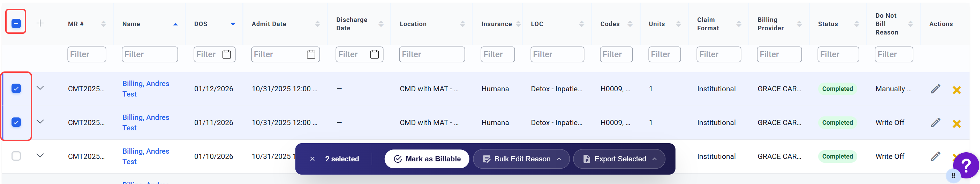Click the edit pencil for the 01/10/2026 row
This screenshot has height=184, width=980.
click(x=935, y=156)
